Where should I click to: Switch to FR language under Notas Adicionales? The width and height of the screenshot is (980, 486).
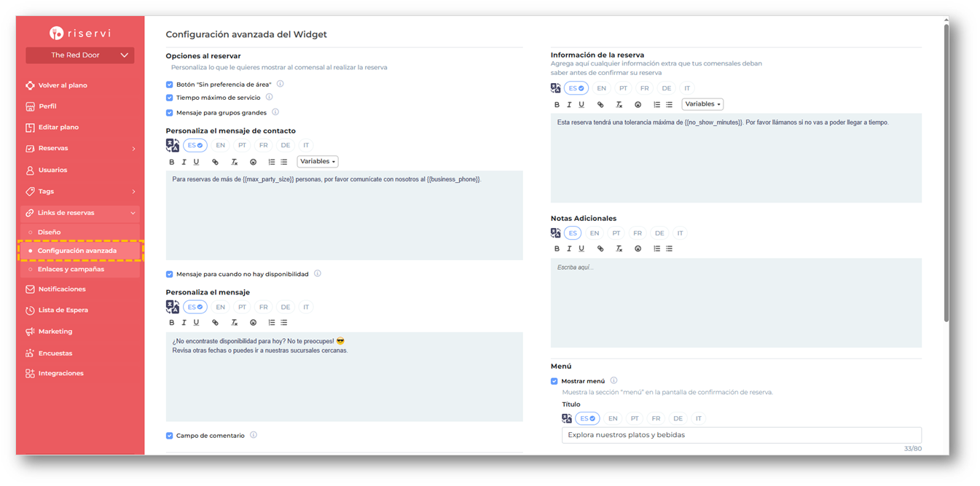click(x=638, y=233)
